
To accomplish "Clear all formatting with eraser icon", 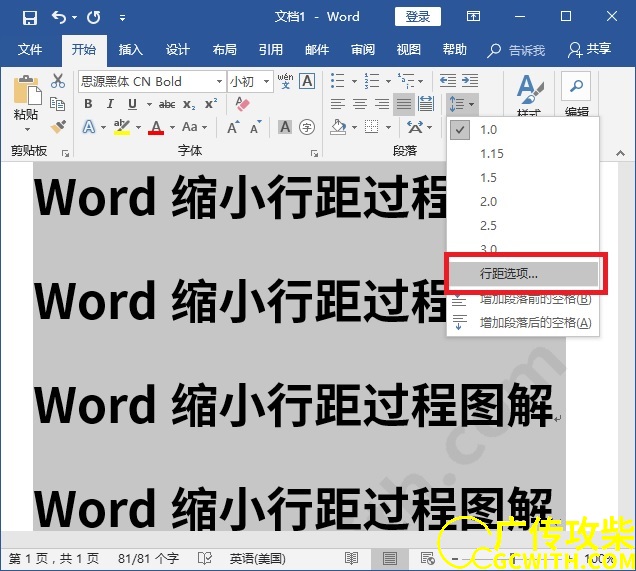I will [x=243, y=104].
